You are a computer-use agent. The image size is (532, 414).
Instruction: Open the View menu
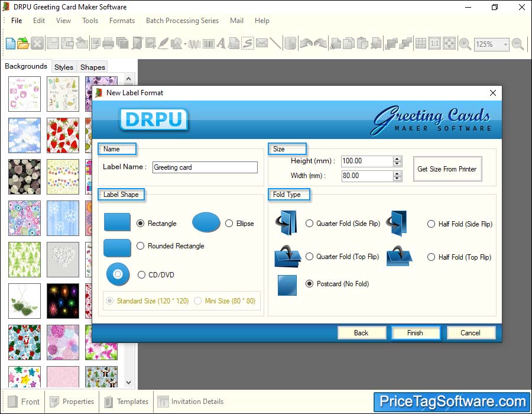click(x=63, y=21)
